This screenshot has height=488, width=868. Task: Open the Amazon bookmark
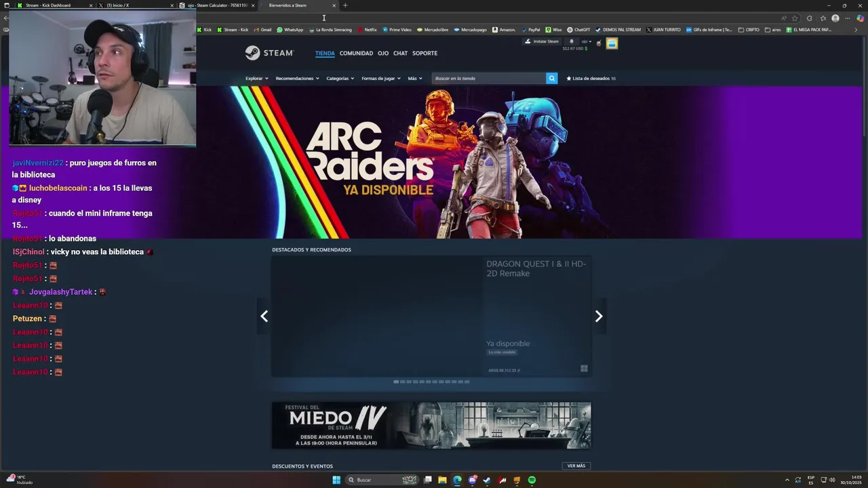pos(504,30)
